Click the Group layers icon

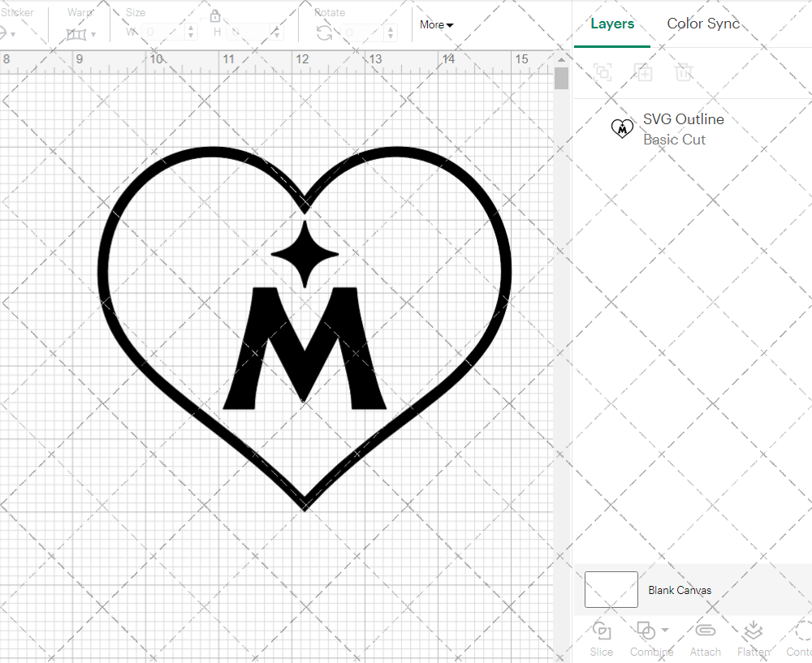(603, 72)
